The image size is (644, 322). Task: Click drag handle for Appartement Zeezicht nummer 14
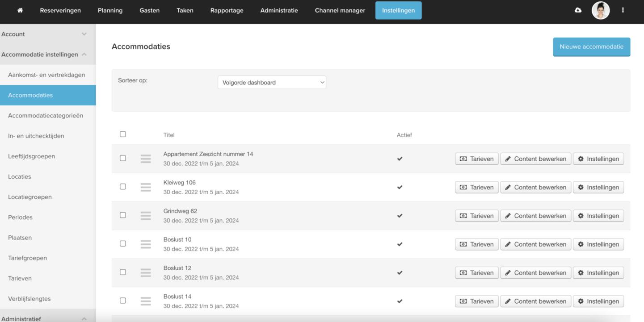click(x=146, y=159)
